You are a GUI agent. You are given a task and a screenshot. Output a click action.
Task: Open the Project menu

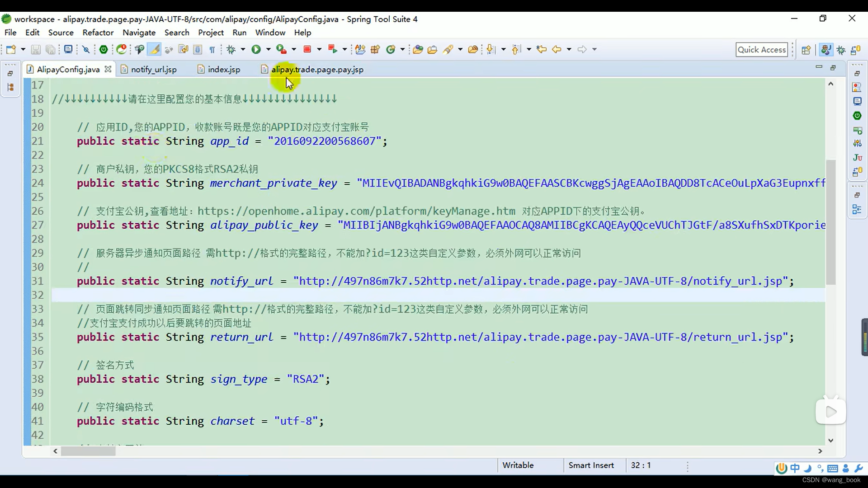[x=211, y=33]
